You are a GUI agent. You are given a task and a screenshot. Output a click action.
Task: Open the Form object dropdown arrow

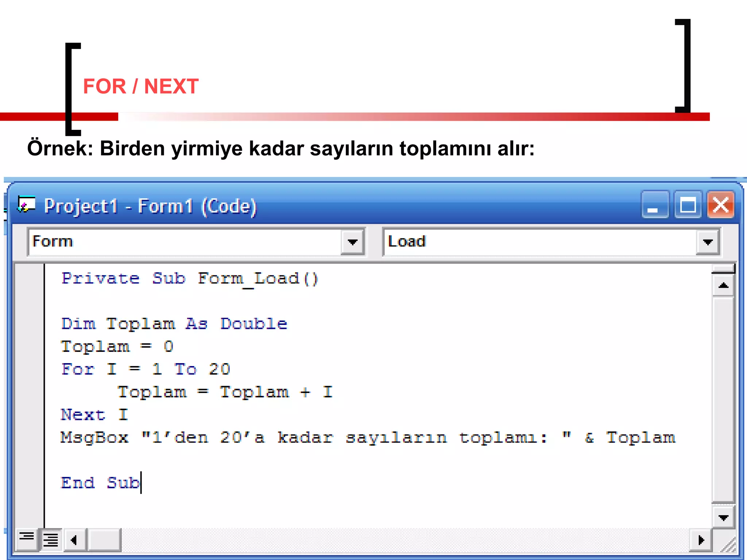coord(352,242)
